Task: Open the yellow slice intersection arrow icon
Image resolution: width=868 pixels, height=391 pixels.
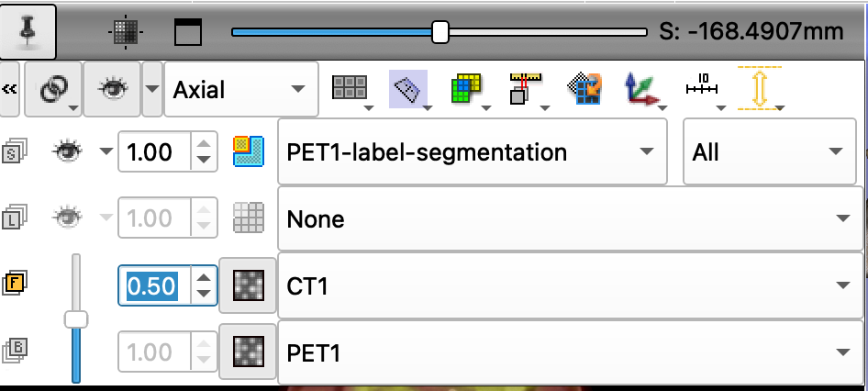Action: tap(760, 88)
